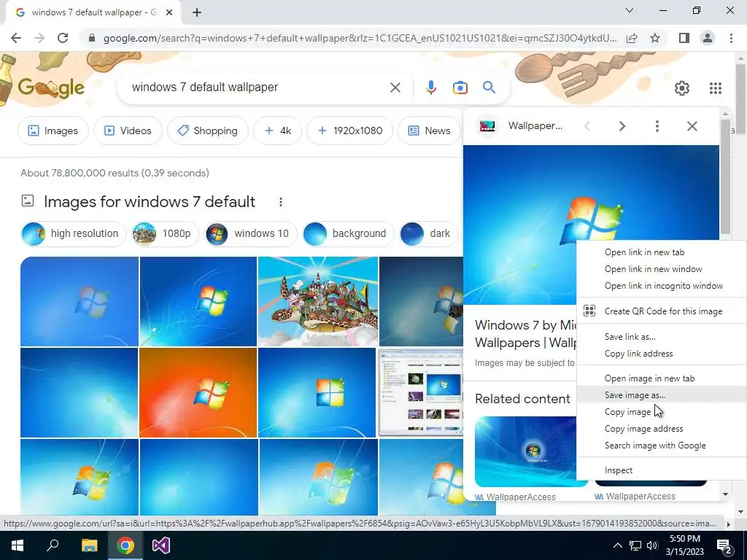The width and height of the screenshot is (747, 560).
Task: Open the wallpaper folder screenshot thumbnail
Action: 420,392
